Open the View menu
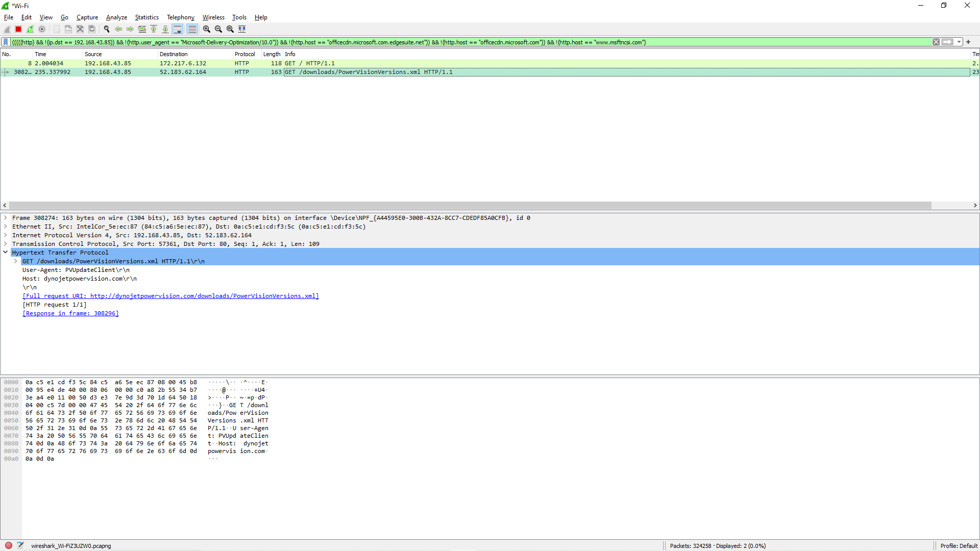The image size is (980, 551). click(x=46, y=17)
